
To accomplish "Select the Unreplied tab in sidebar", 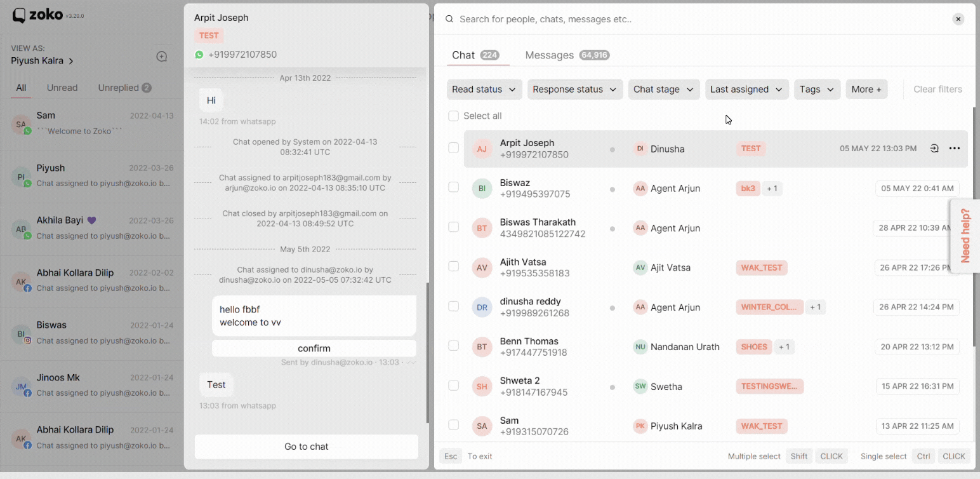I will 124,88.
